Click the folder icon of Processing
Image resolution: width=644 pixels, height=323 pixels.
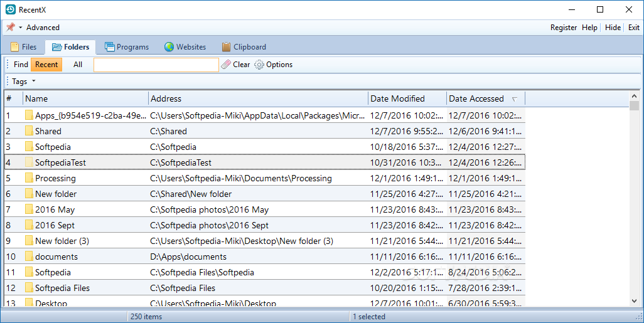coord(29,178)
